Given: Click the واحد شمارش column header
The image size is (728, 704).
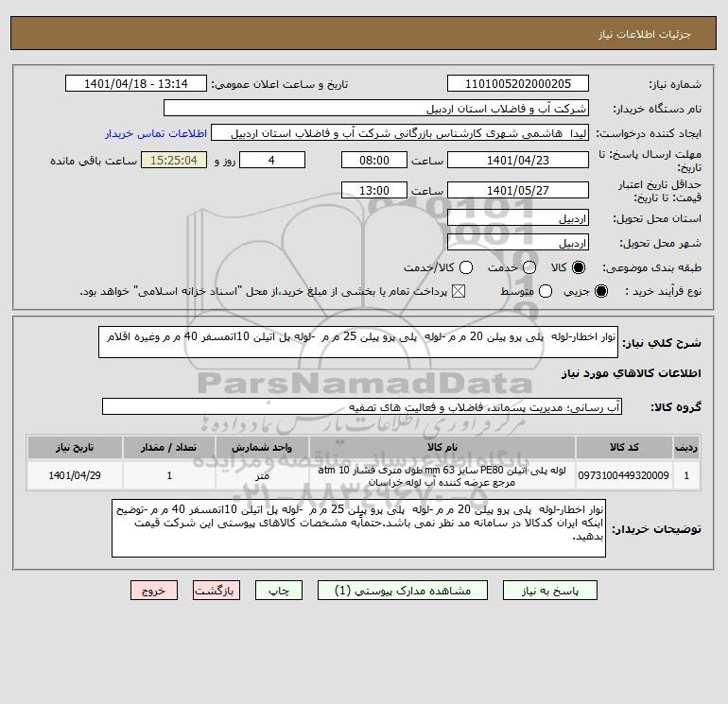Looking at the screenshot, I should (x=262, y=447).
